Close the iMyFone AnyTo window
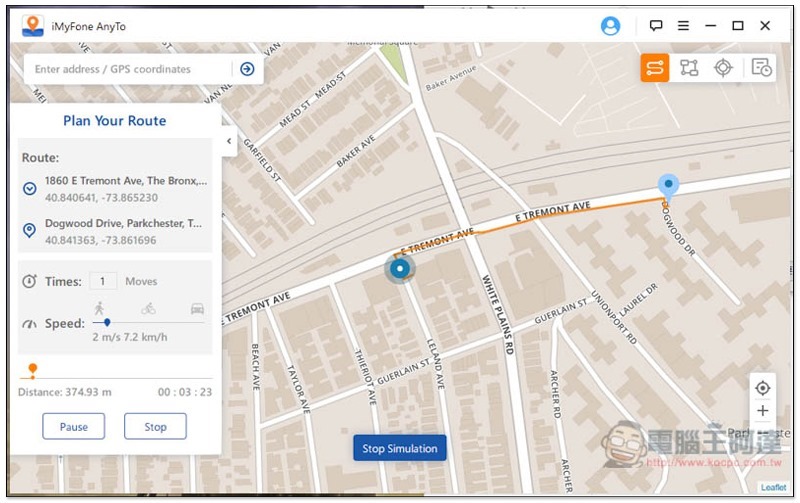This screenshot has height=503, width=800. pos(765,26)
